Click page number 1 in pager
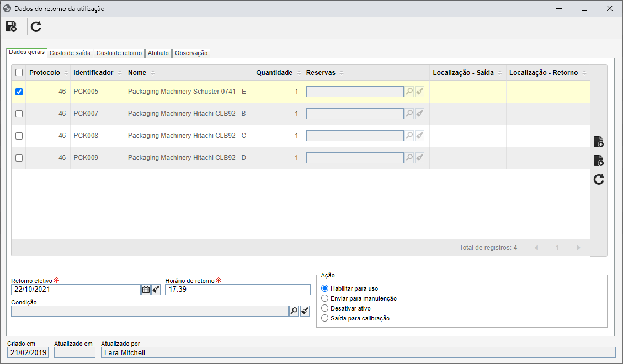This screenshot has height=364, width=623. click(x=557, y=248)
